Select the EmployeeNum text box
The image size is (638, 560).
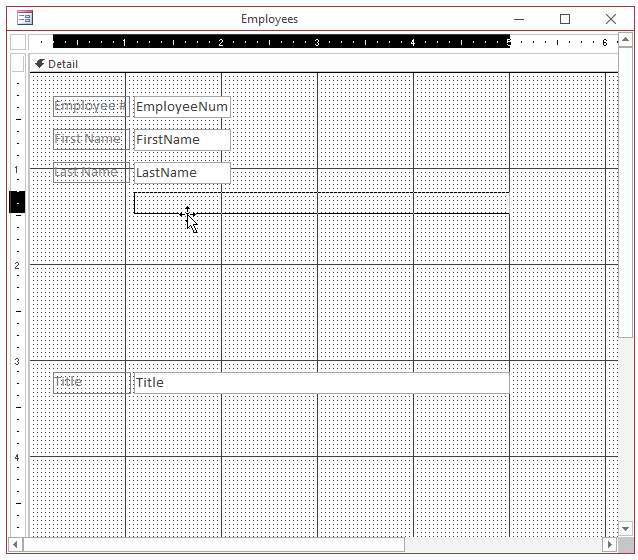tap(182, 107)
